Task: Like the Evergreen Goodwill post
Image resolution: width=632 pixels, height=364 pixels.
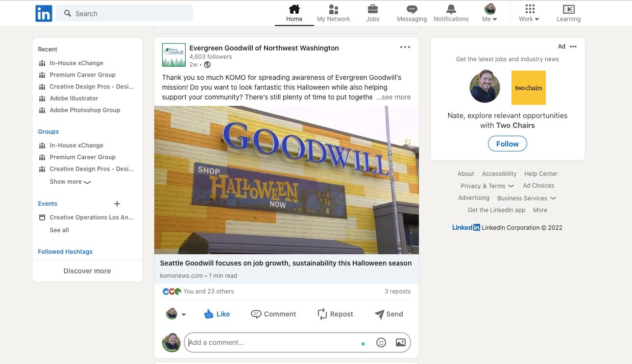Action: tap(217, 314)
